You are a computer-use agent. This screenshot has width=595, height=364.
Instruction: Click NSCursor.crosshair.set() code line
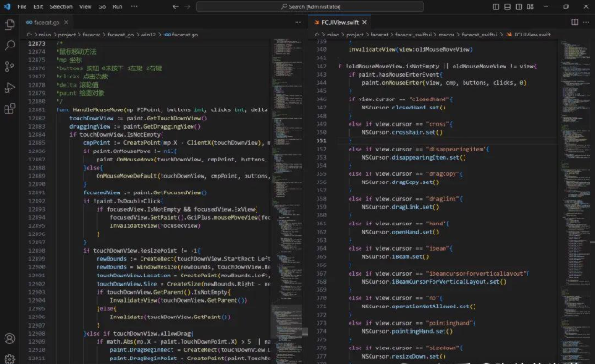click(402, 132)
